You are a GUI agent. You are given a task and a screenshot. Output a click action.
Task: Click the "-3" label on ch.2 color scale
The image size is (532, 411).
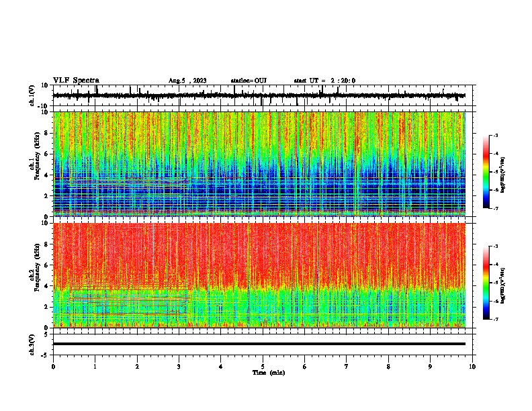tap(496, 246)
